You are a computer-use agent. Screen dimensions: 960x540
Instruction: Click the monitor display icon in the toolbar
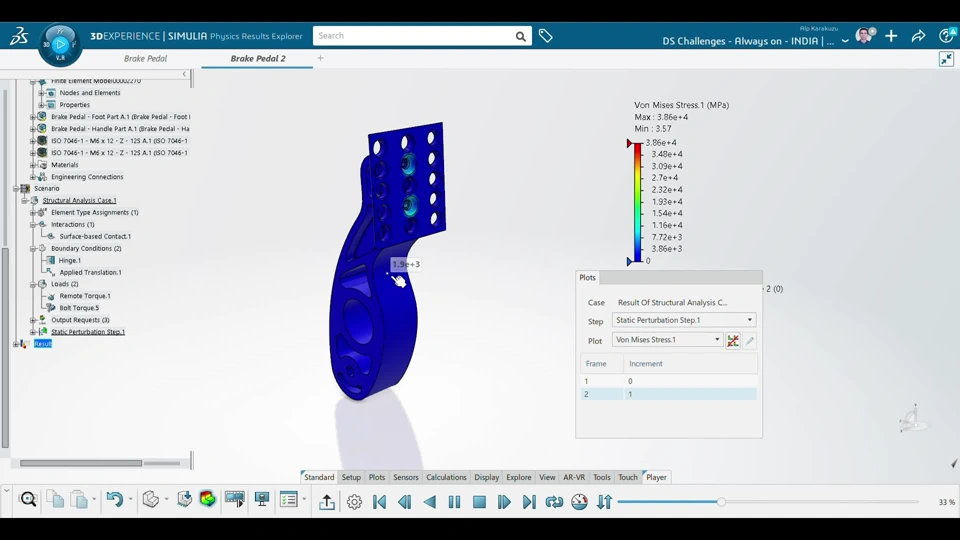pos(262,499)
